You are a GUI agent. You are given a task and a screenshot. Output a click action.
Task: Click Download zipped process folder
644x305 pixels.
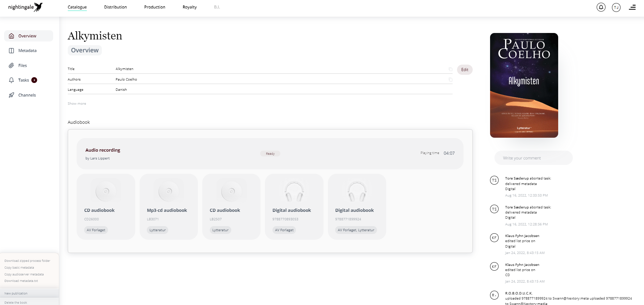click(27, 261)
